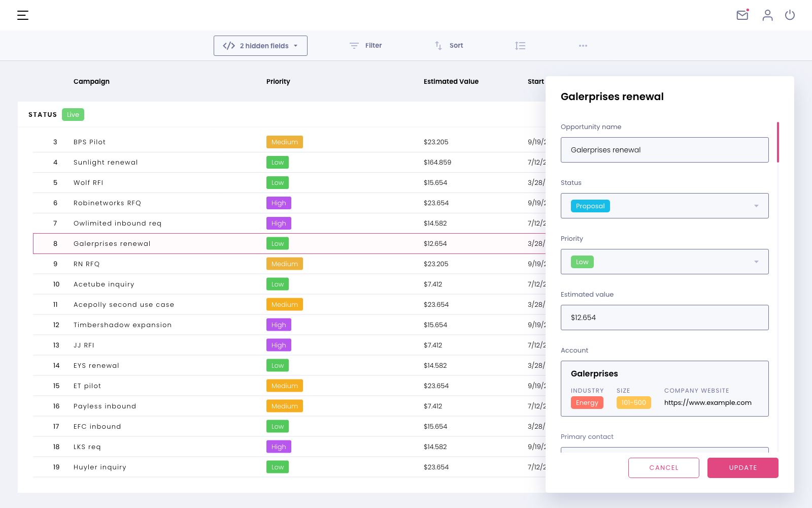
Task: Open the mail inbox icon
Action: [742, 15]
